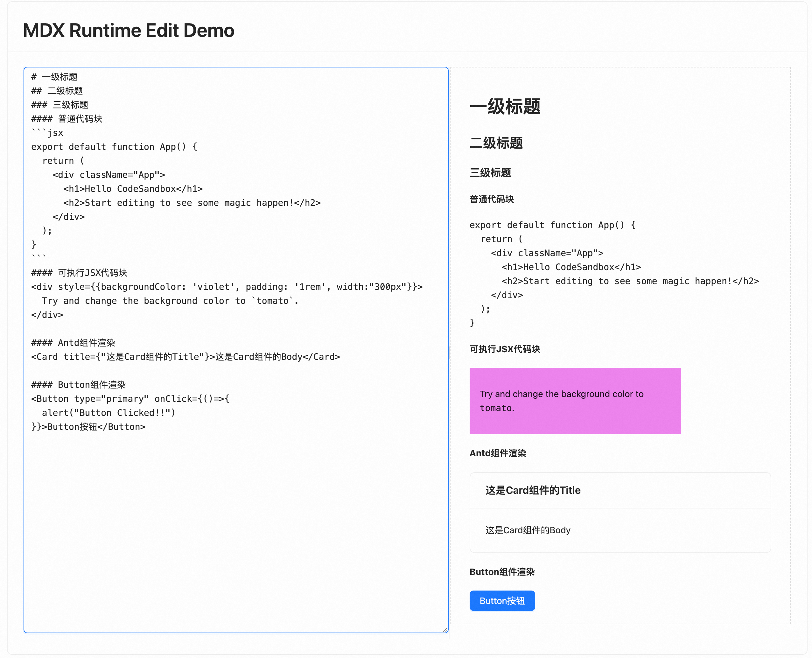
Task: Click the Card title editor line
Action: click(x=185, y=357)
